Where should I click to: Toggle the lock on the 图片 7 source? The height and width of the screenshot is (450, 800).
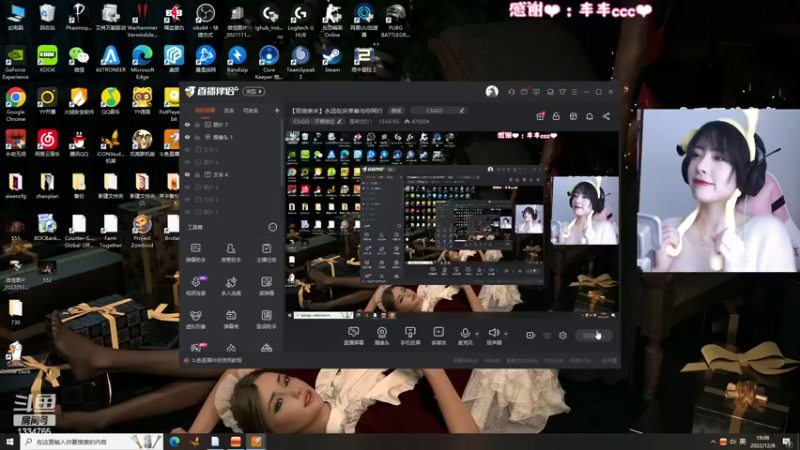[197, 124]
